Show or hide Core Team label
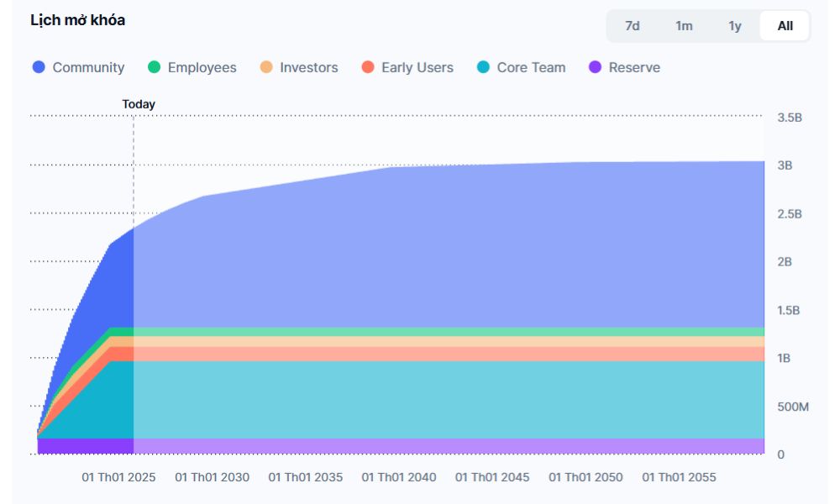 [x=531, y=68]
